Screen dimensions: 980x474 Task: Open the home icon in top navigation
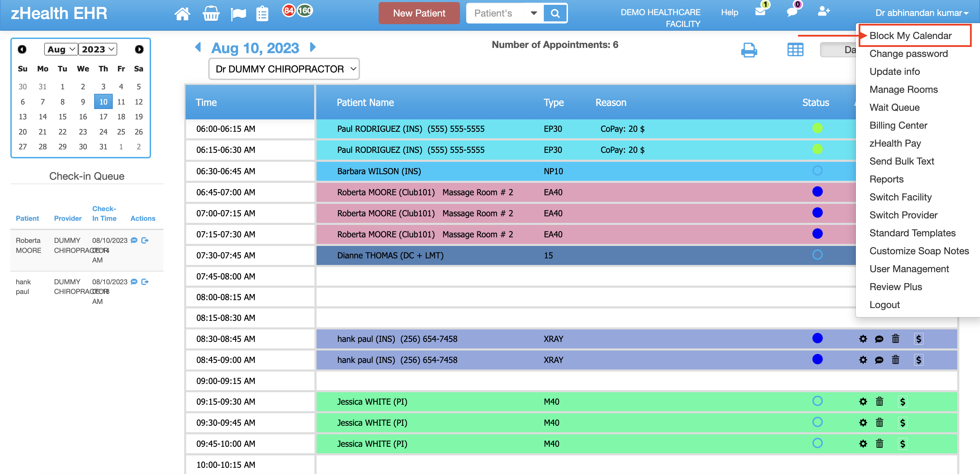(183, 13)
